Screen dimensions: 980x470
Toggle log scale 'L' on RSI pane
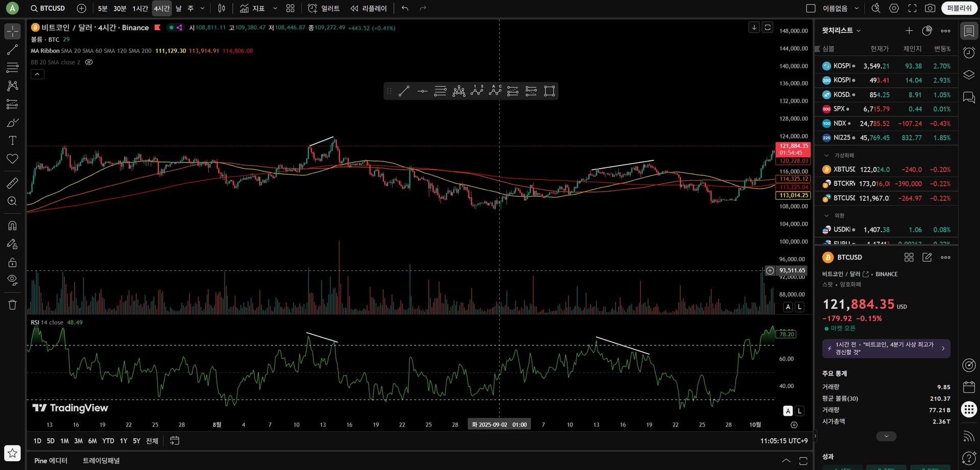799,411
